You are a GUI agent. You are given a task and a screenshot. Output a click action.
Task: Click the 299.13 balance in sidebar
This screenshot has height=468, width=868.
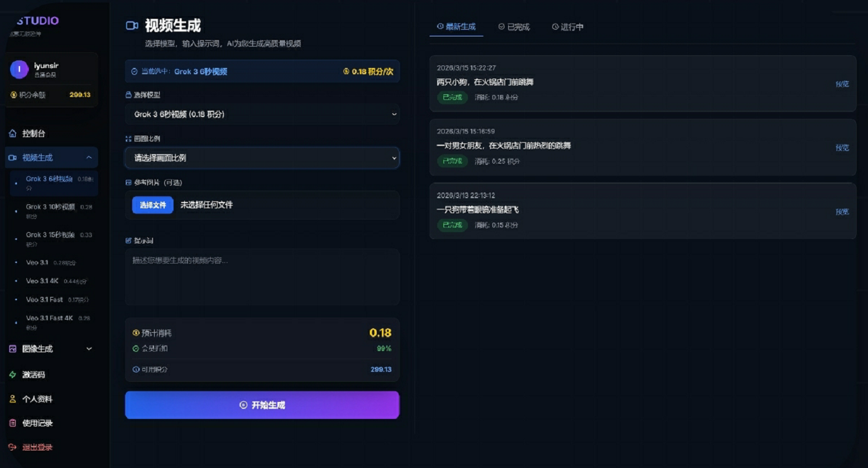tap(80, 95)
